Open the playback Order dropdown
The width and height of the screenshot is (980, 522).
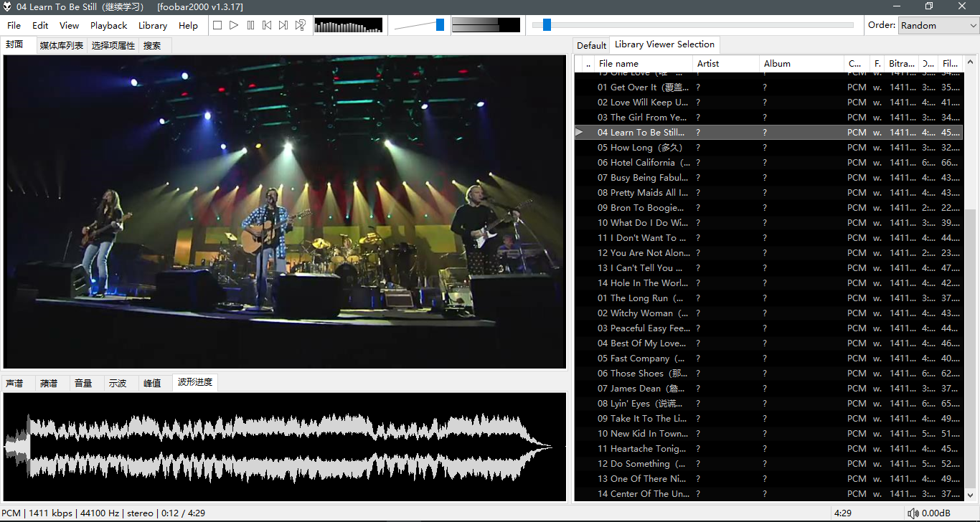tap(938, 25)
